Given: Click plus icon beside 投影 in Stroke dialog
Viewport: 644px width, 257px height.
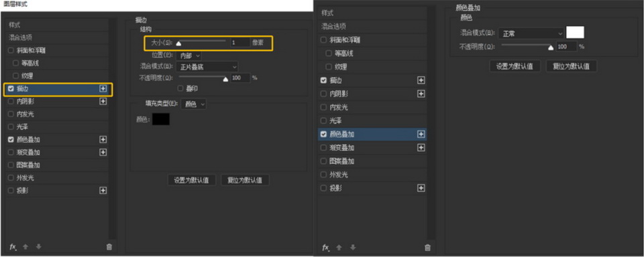Looking at the screenshot, I should [x=103, y=191].
